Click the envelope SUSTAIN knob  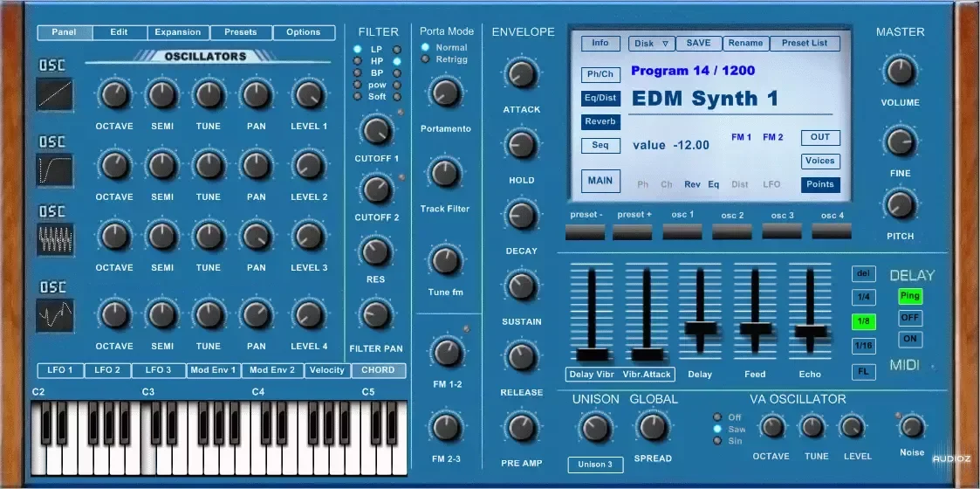click(521, 286)
